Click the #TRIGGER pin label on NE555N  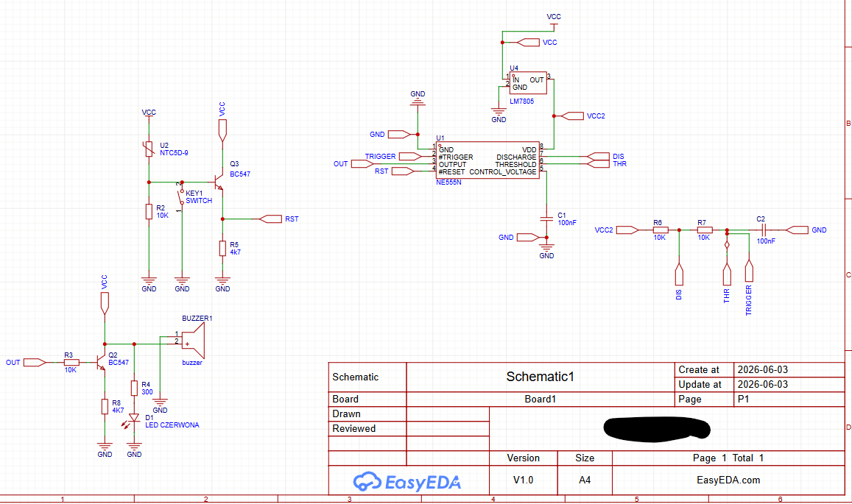tap(456, 157)
